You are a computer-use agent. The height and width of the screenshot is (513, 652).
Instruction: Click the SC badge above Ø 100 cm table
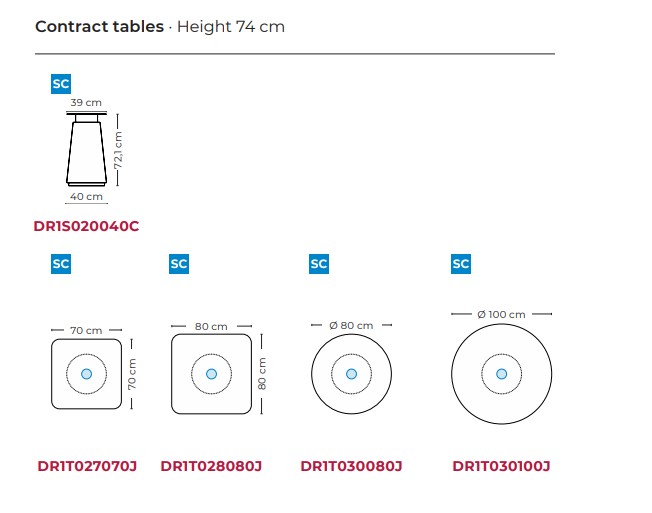461,264
